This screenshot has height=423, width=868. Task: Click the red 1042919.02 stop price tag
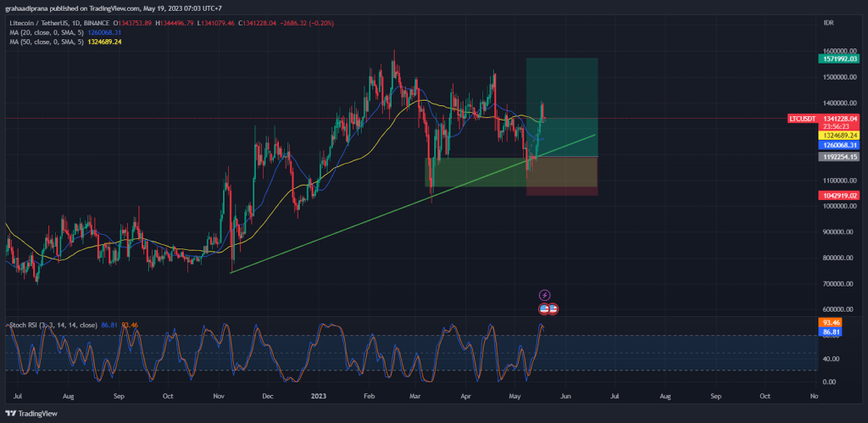click(838, 196)
